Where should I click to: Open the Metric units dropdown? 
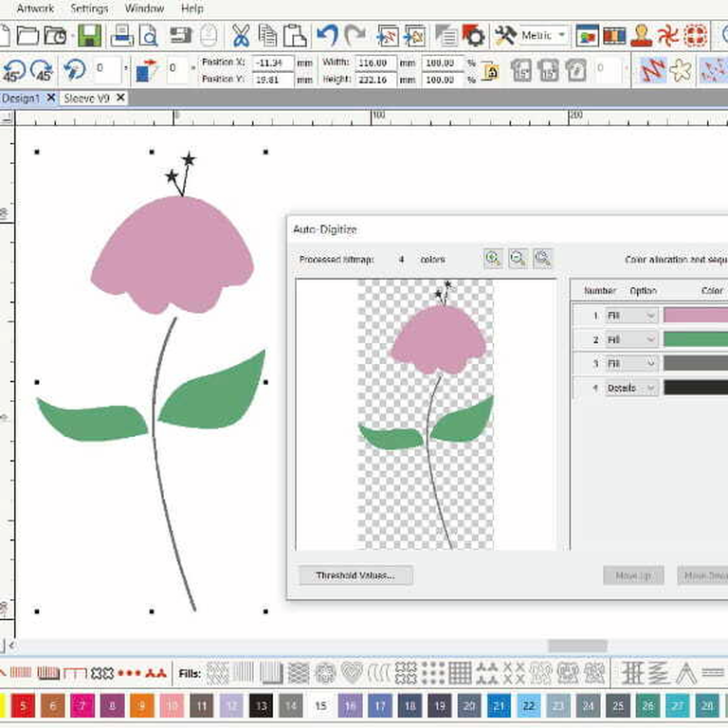tap(545, 36)
